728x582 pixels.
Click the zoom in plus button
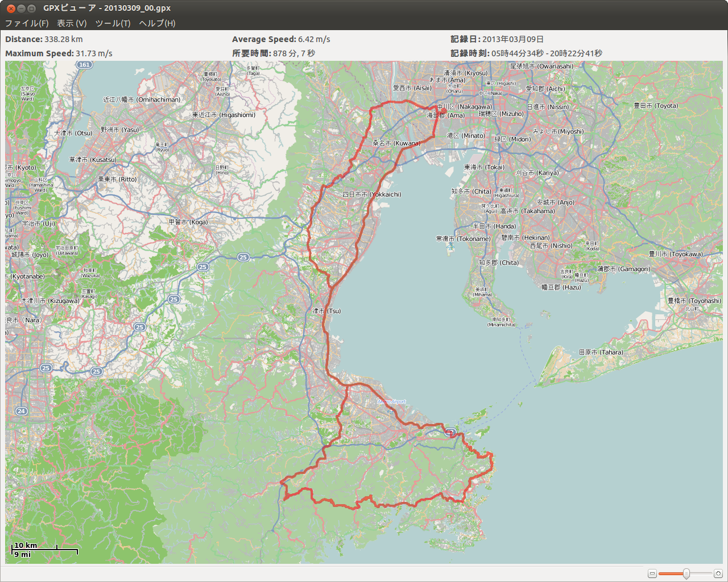coord(718,574)
